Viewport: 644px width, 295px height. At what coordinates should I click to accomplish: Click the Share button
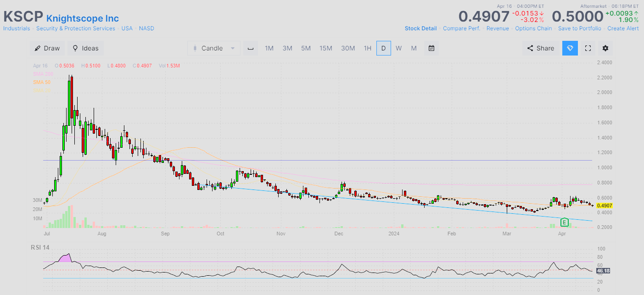[541, 48]
